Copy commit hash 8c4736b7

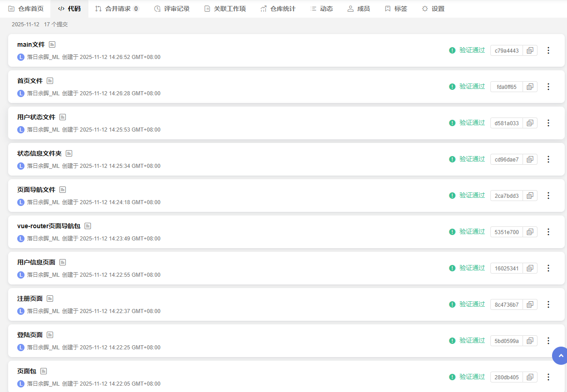(x=530, y=304)
